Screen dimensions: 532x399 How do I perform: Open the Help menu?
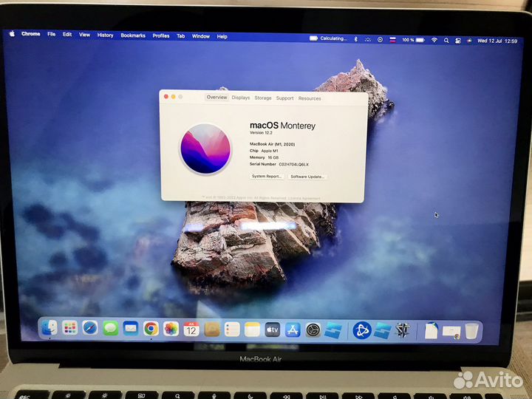pos(222,37)
